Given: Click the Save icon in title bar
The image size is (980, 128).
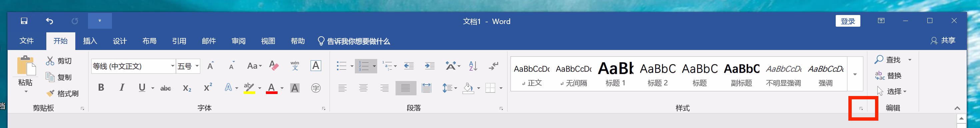Looking at the screenshot, I should coord(24,21).
